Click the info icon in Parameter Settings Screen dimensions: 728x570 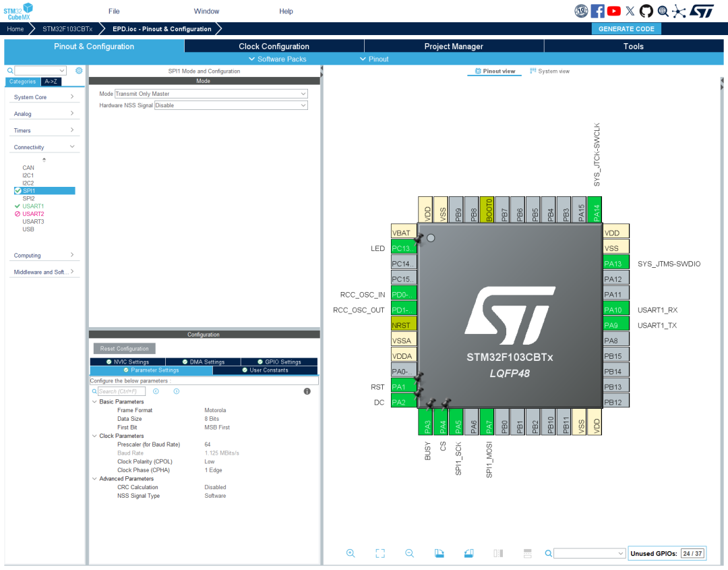click(x=307, y=391)
